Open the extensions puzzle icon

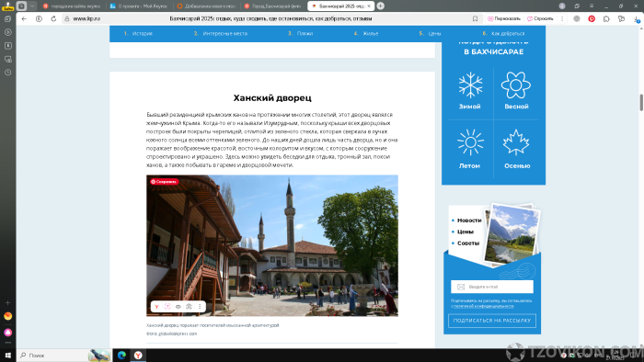point(606,19)
